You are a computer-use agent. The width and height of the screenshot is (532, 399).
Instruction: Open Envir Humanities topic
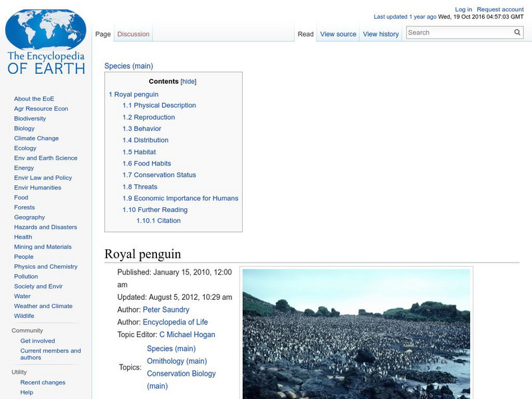point(37,188)
